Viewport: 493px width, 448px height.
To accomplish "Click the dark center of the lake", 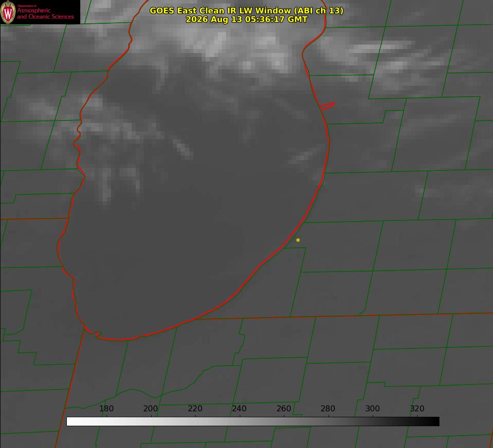I will point(195,245).
